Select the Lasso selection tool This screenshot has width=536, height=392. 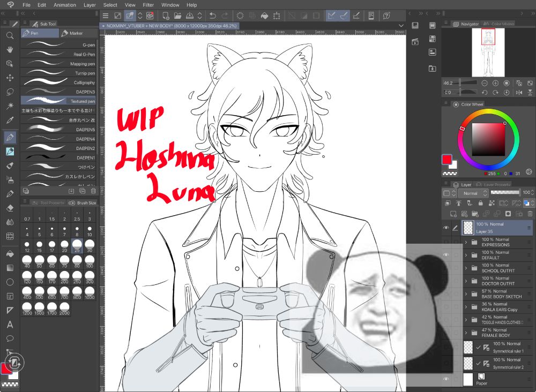pos(10,92)
